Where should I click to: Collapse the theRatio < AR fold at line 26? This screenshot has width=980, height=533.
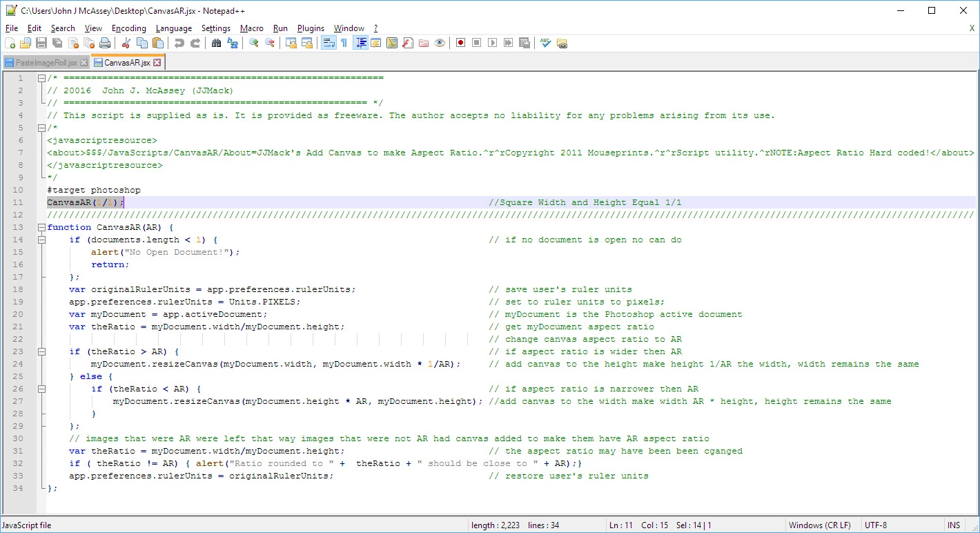tap(41, 389)
